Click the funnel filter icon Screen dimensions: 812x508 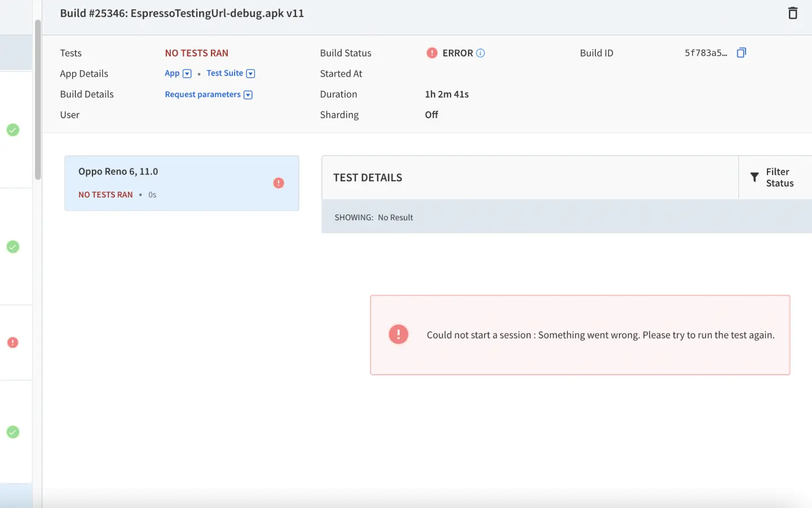754,177
